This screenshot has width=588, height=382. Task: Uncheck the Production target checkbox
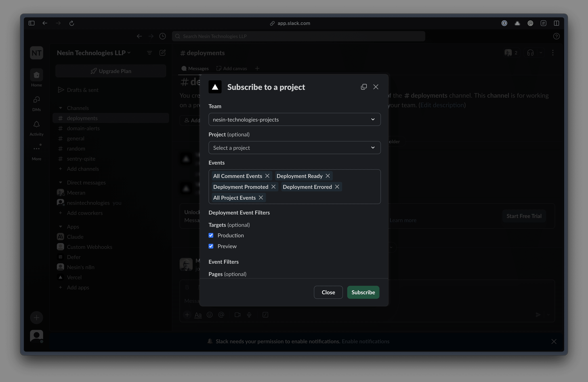(x=211, y=235)
